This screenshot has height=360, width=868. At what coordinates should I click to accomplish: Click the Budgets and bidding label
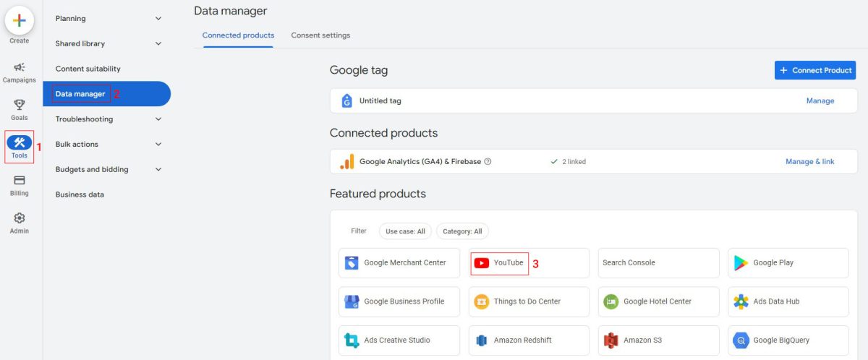coord(92,170)
